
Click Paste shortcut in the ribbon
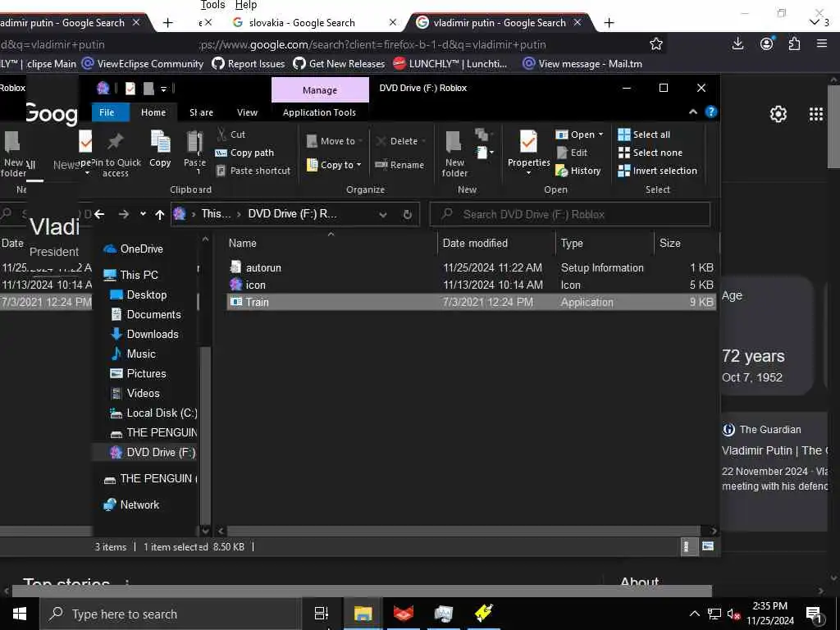click(x=253, y=171)
